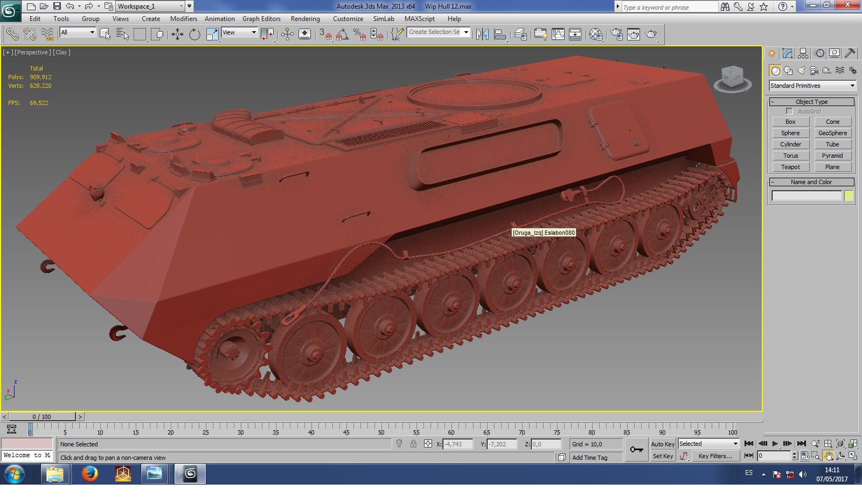Viewport: 862px width, 504px height.
Task: Toggle Absolute/Offset transform type-in mode
Action: pos(428,444)
